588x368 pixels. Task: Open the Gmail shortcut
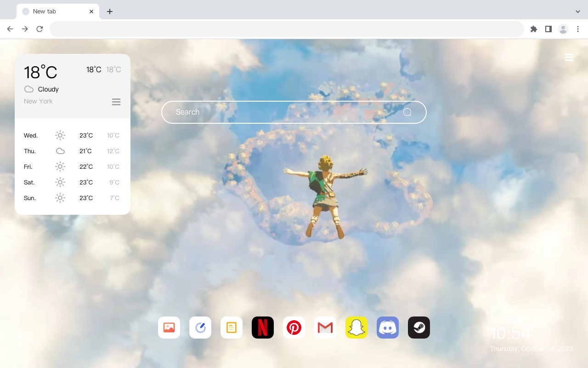pyautogui.click(x=325, y=328)
